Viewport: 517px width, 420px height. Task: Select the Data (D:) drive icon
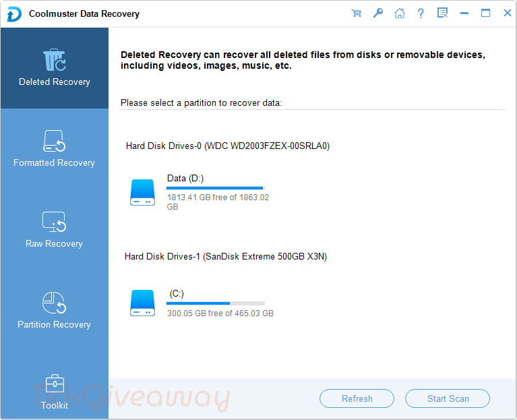pos(142,193)
